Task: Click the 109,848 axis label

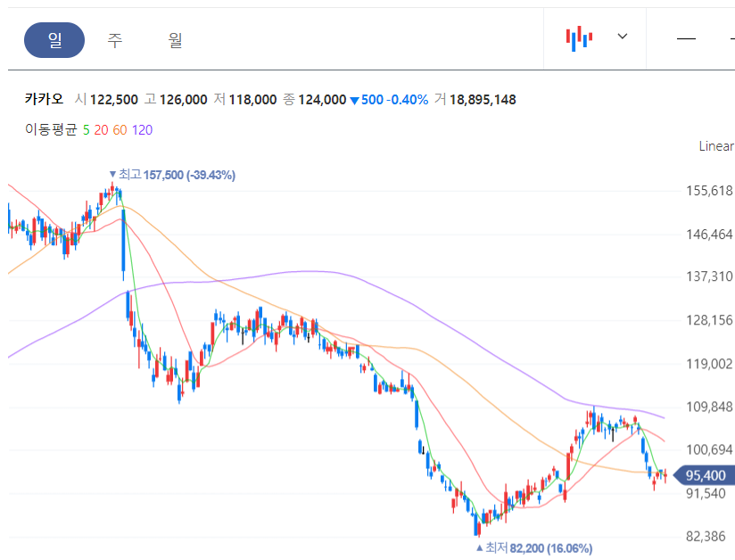Action: [709, 407]
